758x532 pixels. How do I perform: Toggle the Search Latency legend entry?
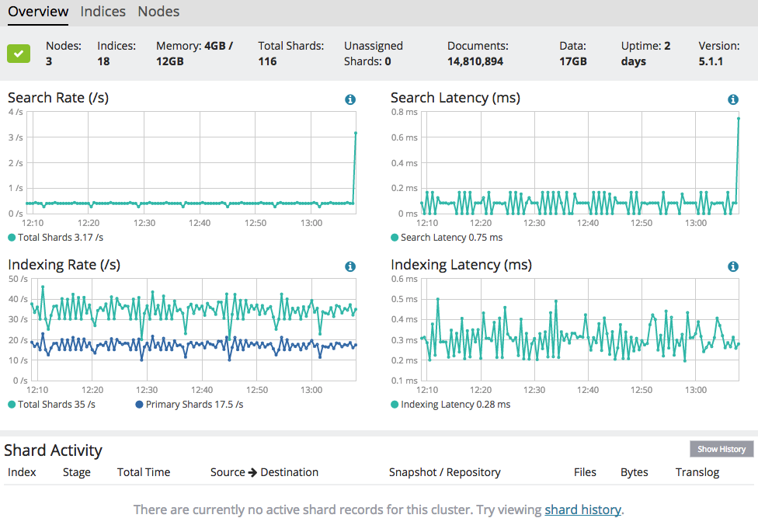(446, 238)
